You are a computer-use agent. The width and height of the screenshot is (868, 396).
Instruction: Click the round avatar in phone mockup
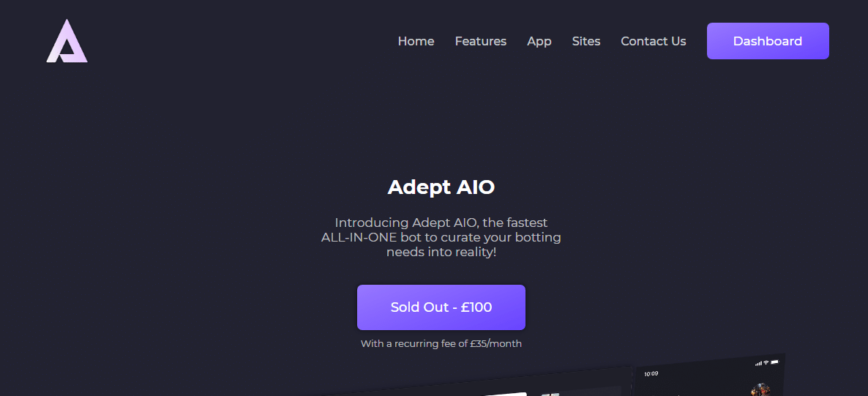click(760, 389)
